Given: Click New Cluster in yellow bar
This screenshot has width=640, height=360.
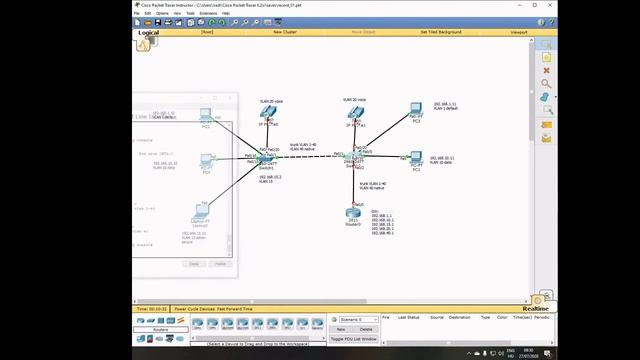Looking at the screenshot, I should tap(285, 32).
